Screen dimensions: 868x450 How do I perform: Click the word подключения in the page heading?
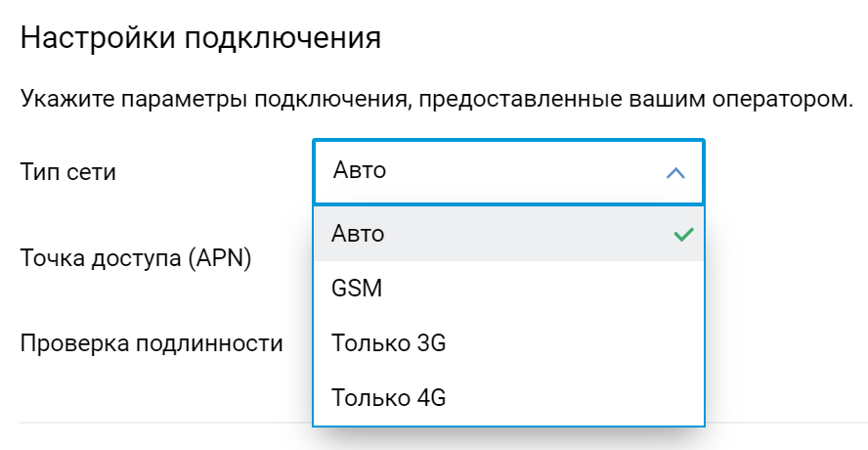(282, 38)
